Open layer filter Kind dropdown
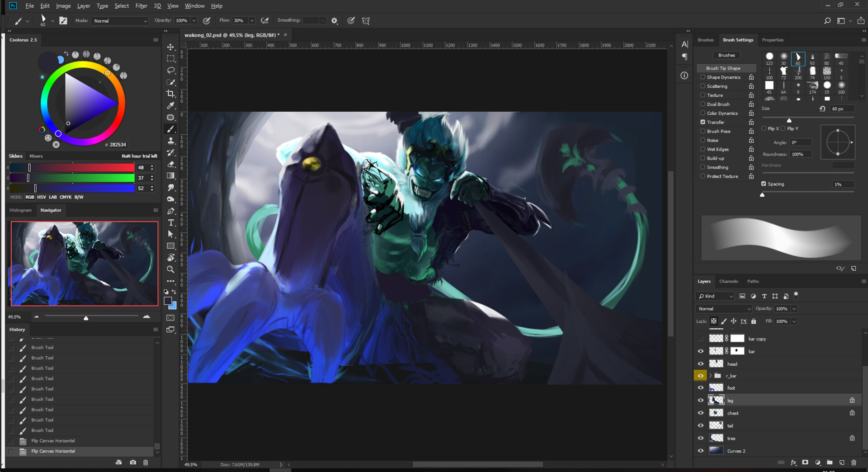This screenshot has height=472, width=868. (x=715, y=296)
